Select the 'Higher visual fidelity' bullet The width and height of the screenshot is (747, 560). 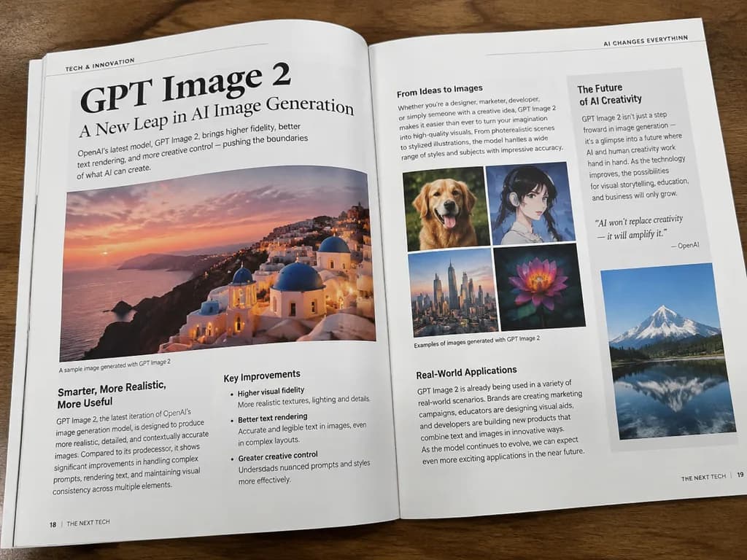[x=271, y=392]
